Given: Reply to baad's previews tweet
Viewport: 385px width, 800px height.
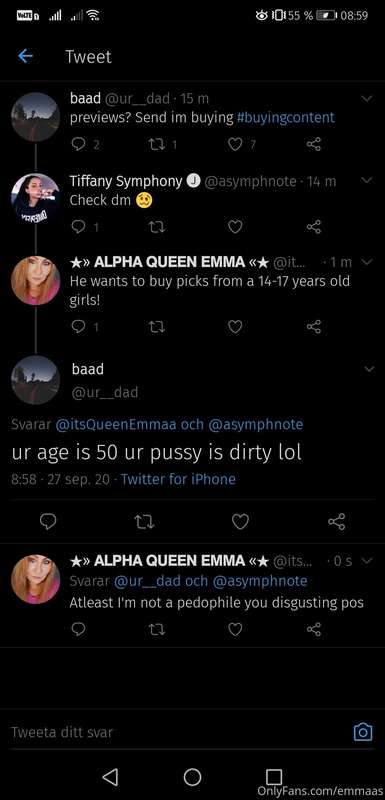Looking at the screenshot, I should (x=78, y=145).
